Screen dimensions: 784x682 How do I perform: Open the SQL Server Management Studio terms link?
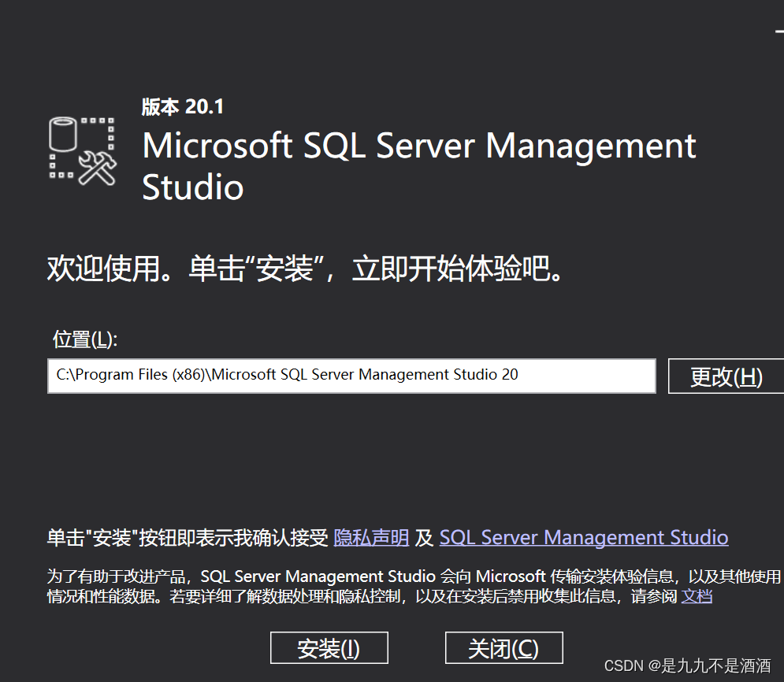(x=585, y=537)
